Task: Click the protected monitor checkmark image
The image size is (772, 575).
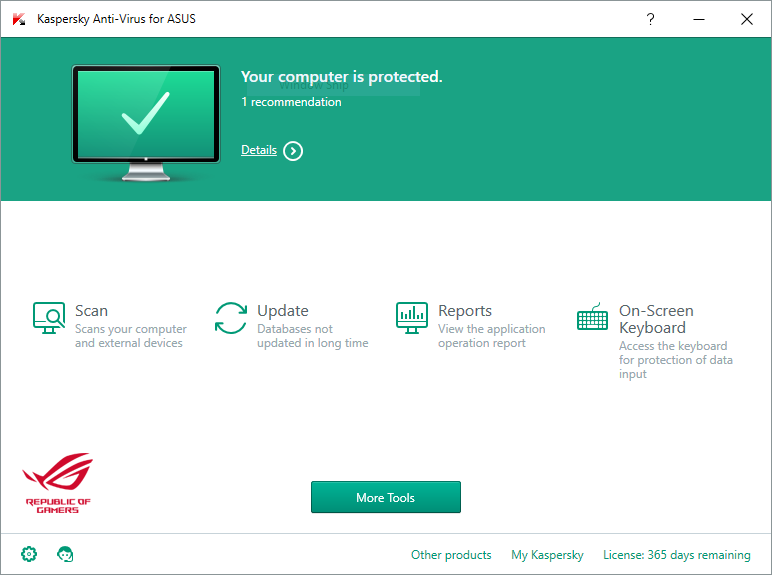Action: tap(146, 122)
